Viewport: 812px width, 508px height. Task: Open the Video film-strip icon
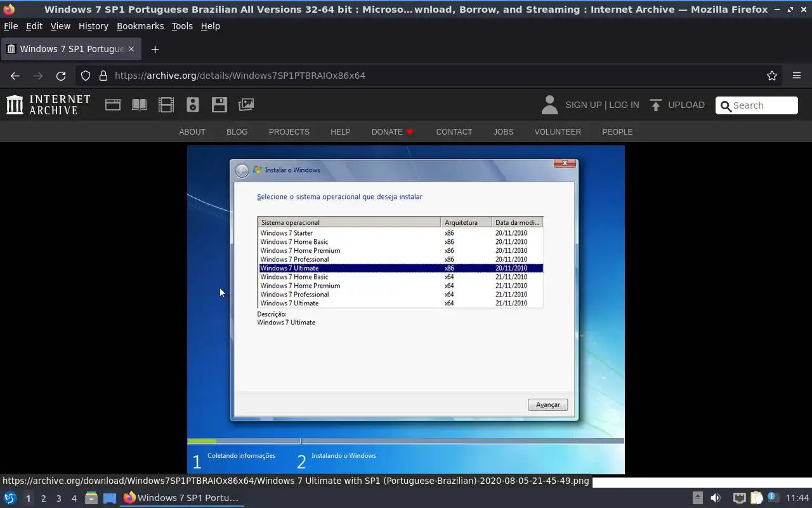[x=166, y=105]
